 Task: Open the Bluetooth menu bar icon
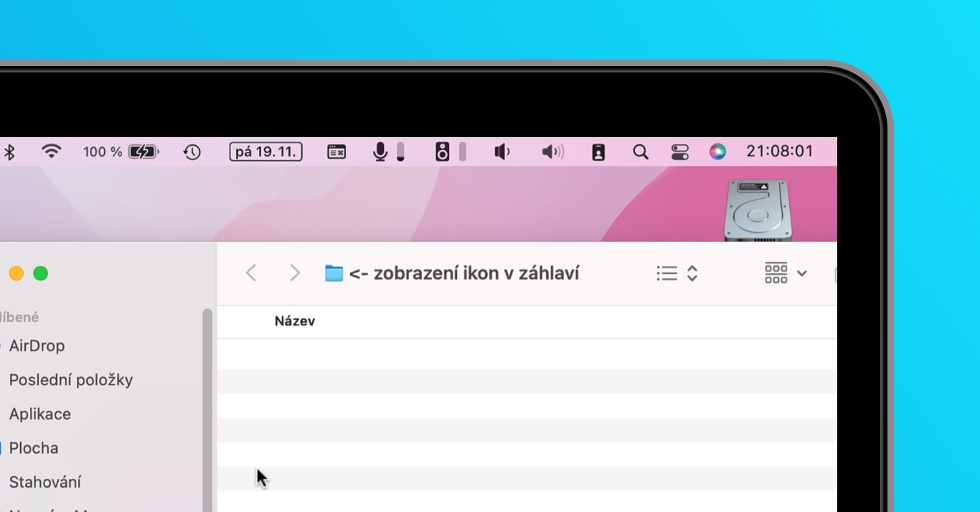[x=10, y=151]
